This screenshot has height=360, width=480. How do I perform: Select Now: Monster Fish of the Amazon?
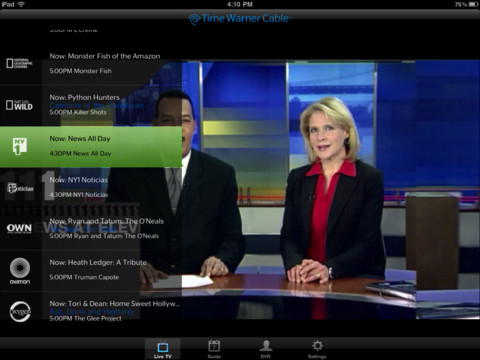(x=105, y=56)
